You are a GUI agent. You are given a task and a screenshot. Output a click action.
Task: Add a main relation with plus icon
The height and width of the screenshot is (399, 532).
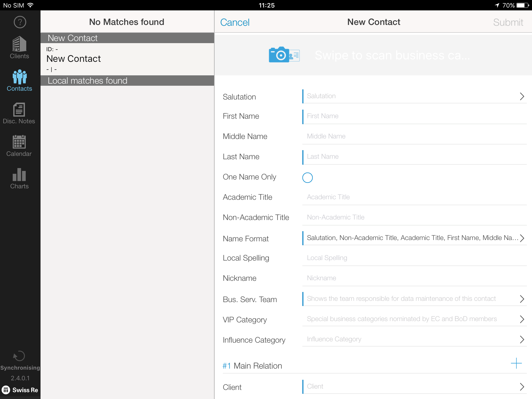[516, 363]
